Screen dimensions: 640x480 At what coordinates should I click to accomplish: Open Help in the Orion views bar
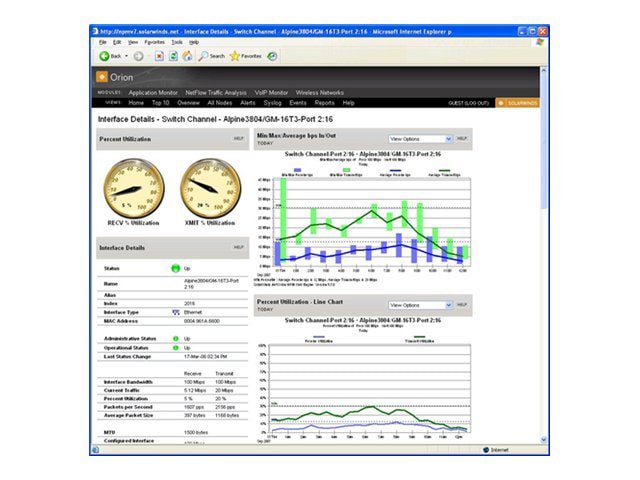348,103
